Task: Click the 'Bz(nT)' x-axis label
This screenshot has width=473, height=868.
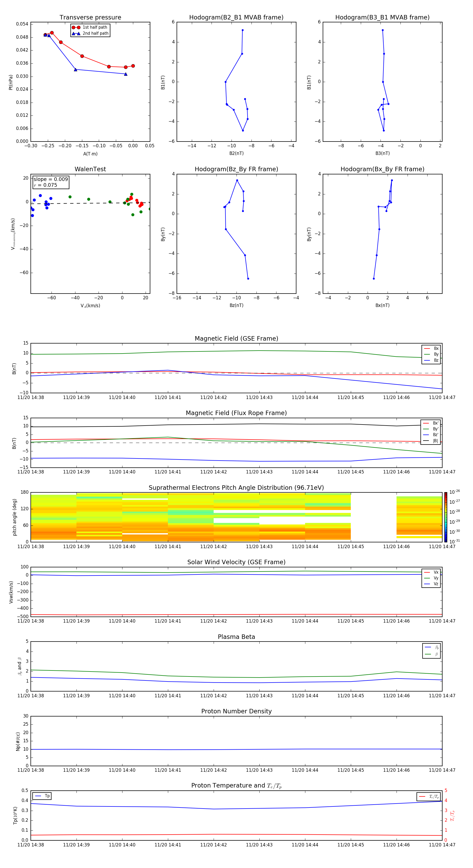Action: [x=236, y=305]
